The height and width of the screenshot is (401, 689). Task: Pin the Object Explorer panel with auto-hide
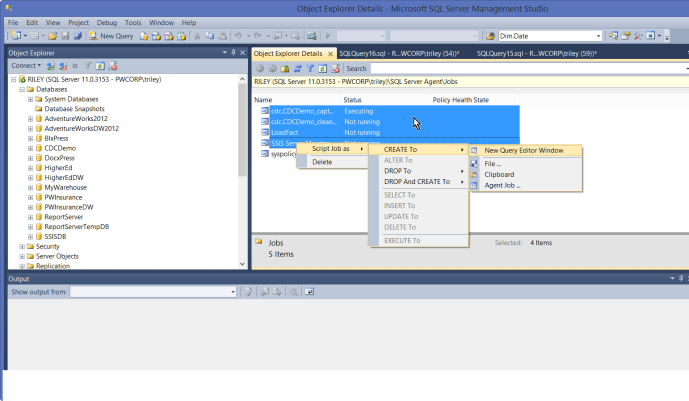(x=232, y=52)
